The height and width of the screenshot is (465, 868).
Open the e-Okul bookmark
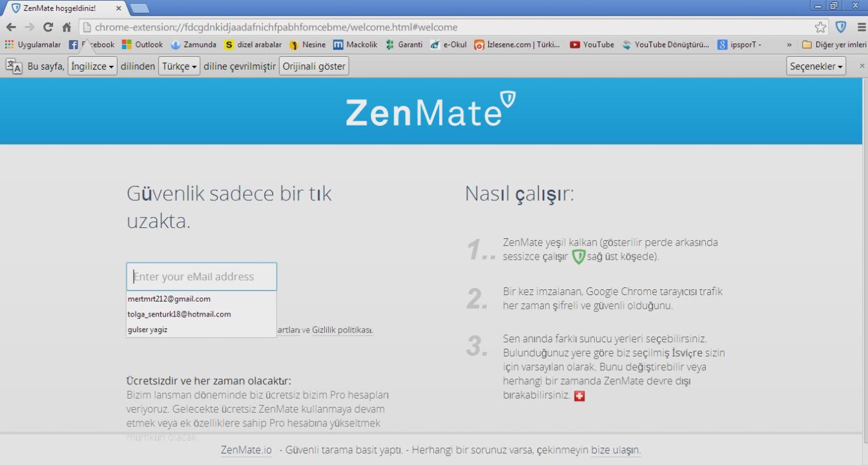[448, 45]
